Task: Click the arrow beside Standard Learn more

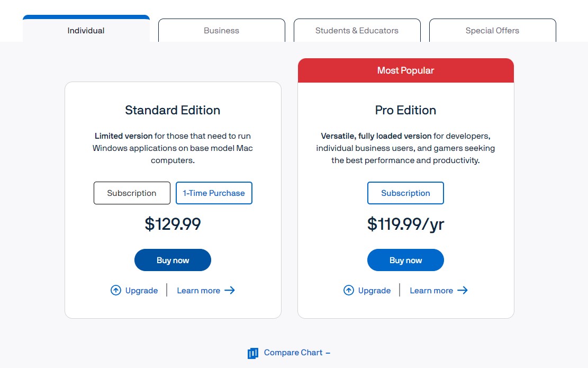Action: pos(230,290)
